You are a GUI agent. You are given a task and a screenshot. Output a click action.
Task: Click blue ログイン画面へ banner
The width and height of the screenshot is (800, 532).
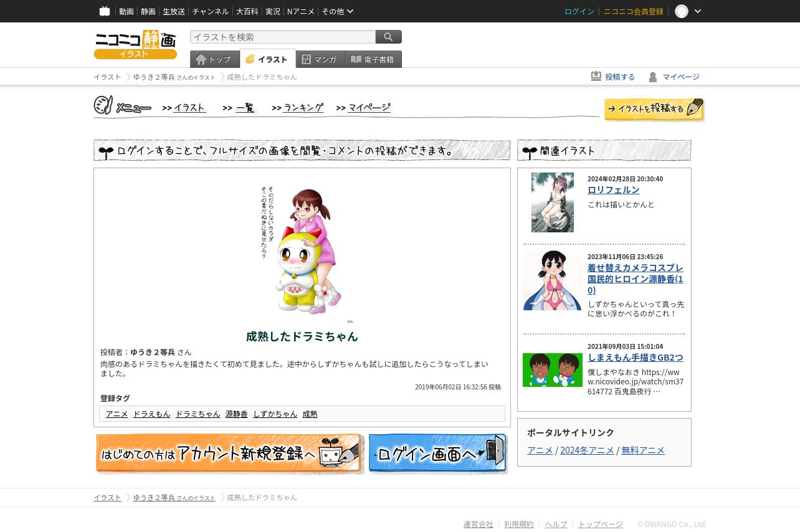pos(438,454)
